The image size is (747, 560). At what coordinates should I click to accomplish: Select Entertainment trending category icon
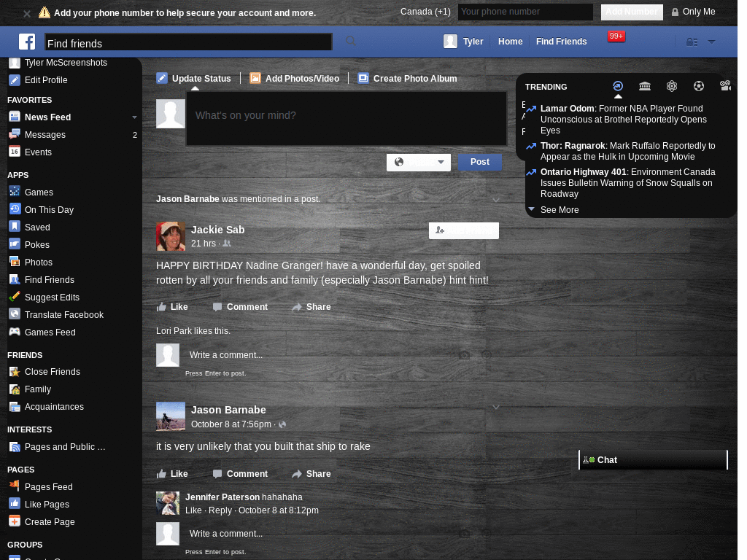[725, 86]
